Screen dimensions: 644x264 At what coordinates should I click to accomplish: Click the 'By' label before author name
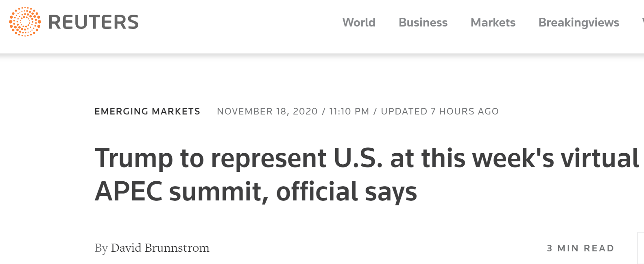pyautogui.click(x=101, y=248)
